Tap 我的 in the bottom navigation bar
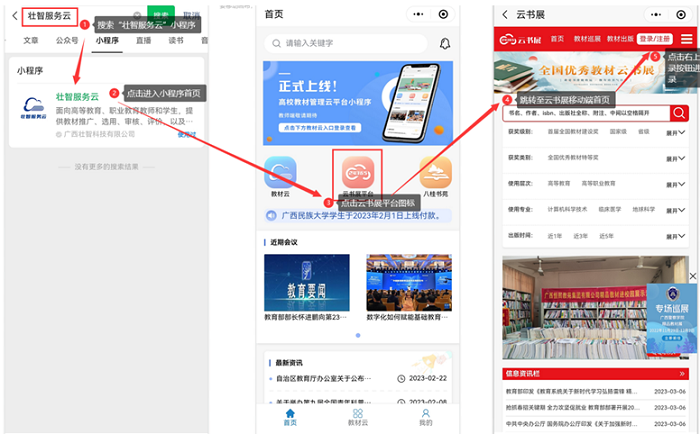Viewport: 700px width, 434px height. coord(426,417)
